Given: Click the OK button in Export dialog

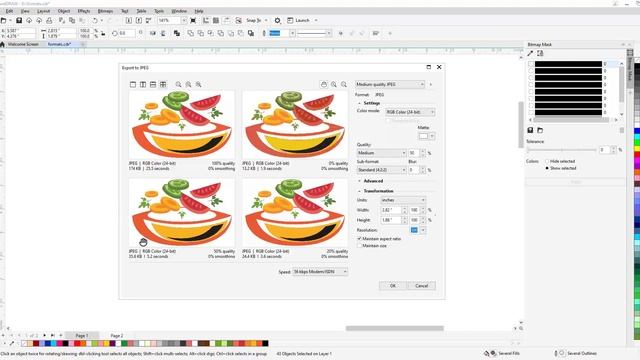Looking at the screenshot, I should pyautogui.click(x=393, y=286).
